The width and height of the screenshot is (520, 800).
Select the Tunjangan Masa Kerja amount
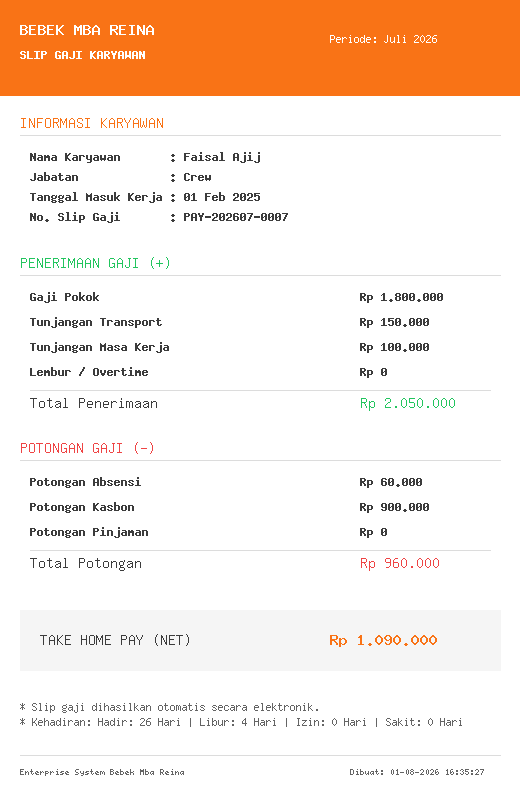pos(394,347)
